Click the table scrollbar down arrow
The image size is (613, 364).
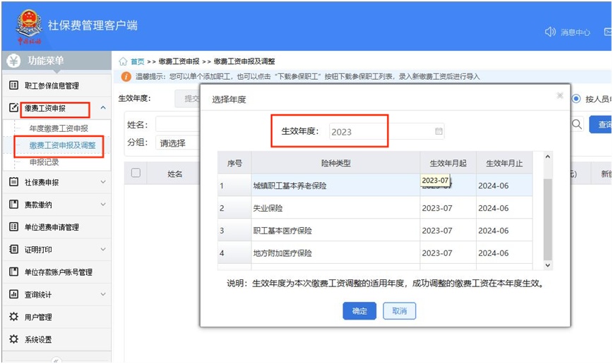click(x=548, y=265)
